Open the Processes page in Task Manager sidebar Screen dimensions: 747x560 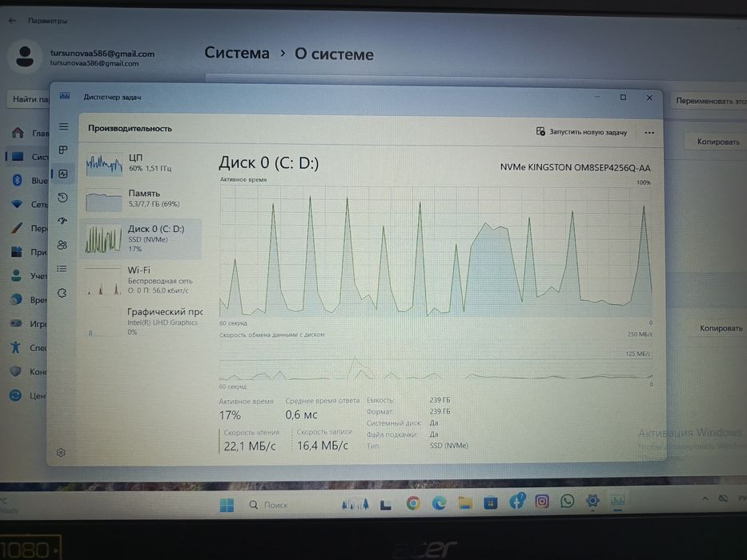point(63,150)
